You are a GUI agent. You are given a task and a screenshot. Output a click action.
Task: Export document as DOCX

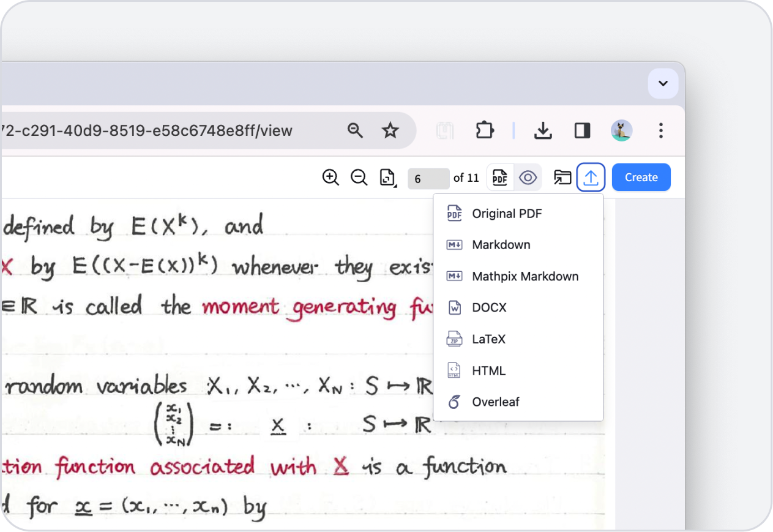point(518,308)
